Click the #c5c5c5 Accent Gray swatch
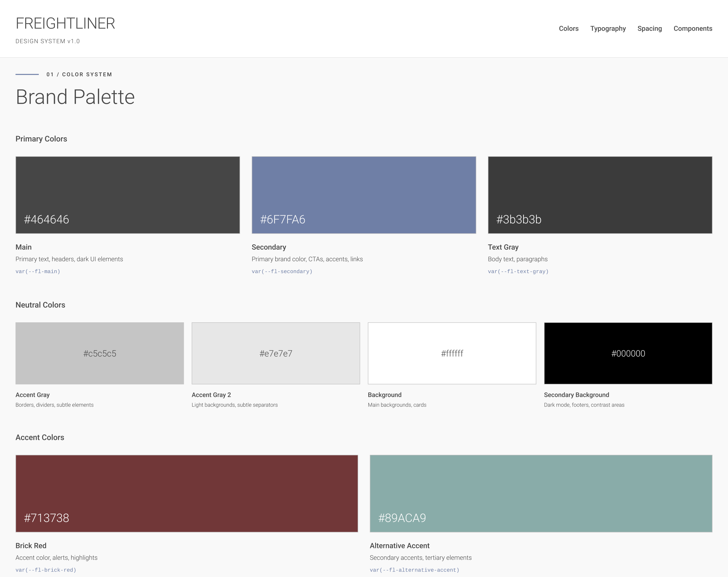This screenshot has width=728, height=577. click(100, 353)
